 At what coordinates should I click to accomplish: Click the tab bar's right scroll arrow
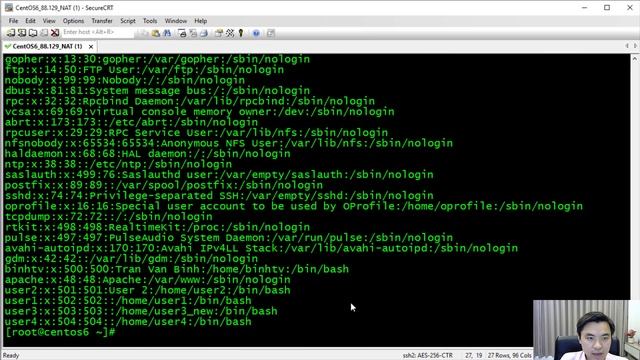635,46
